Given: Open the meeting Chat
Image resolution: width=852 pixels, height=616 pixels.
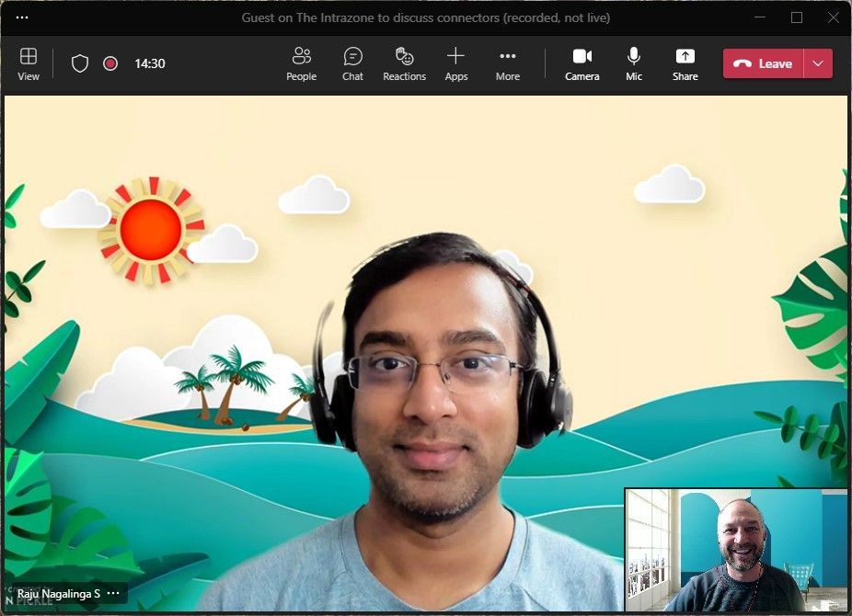Looking at the screenshot, I should coord(352,64).
